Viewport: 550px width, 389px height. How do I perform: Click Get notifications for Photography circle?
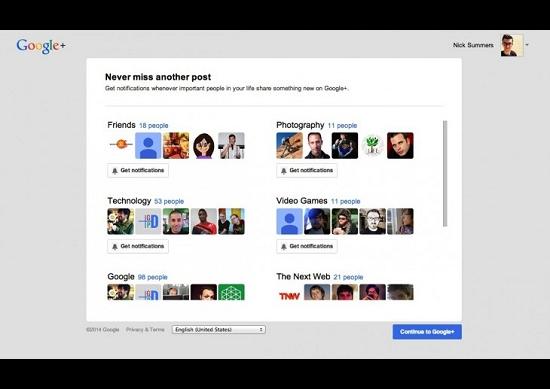pos(307,170)
